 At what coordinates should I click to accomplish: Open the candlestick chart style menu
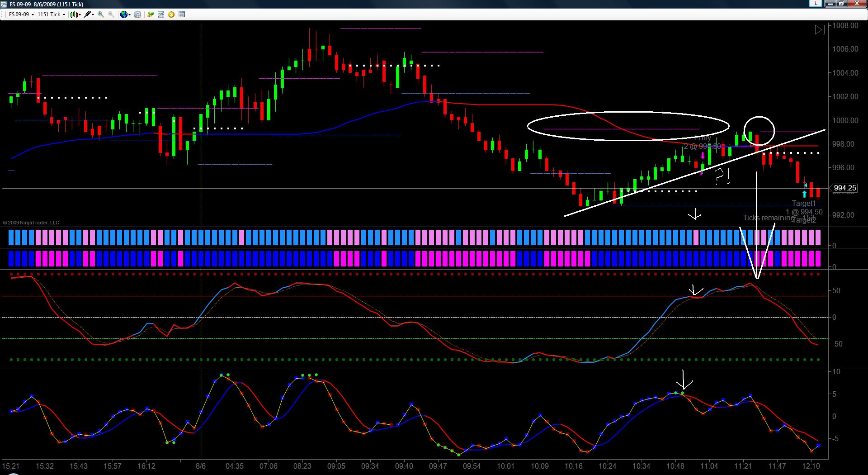click(x=75, y=14)
